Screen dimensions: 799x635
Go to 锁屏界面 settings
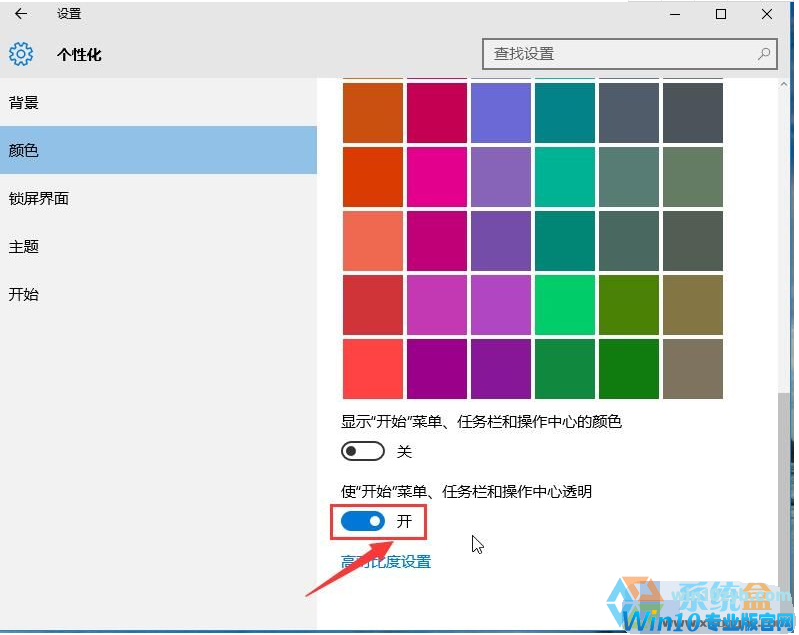pos(38,199)
